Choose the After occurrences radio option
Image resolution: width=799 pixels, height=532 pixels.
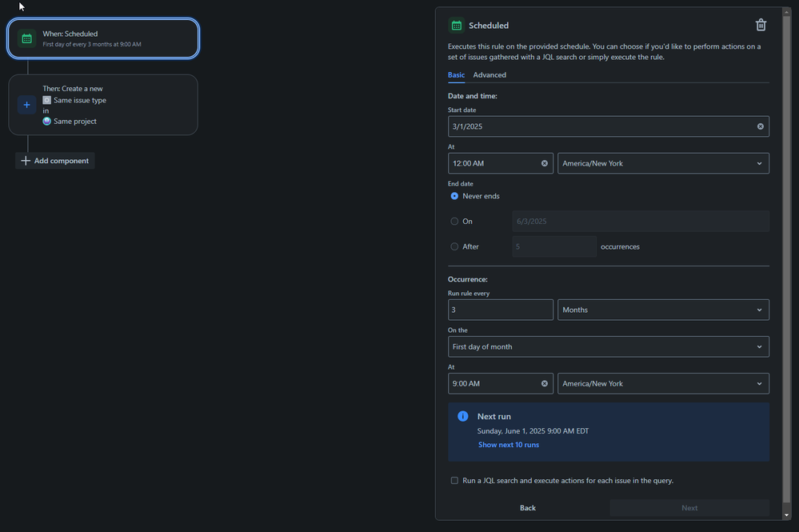tap(454, 246)
